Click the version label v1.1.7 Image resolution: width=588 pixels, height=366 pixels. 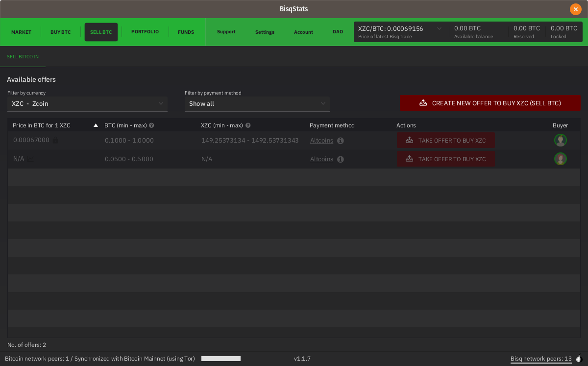302,359
